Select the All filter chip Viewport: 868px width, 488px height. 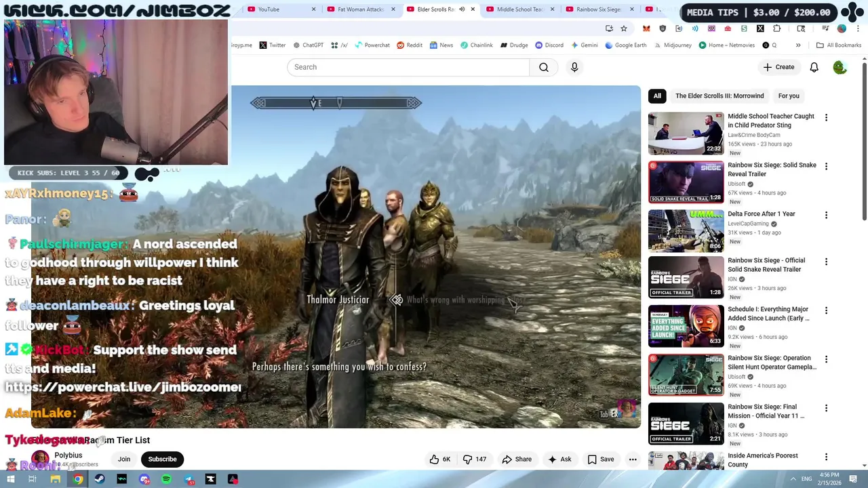pos(657,96)
